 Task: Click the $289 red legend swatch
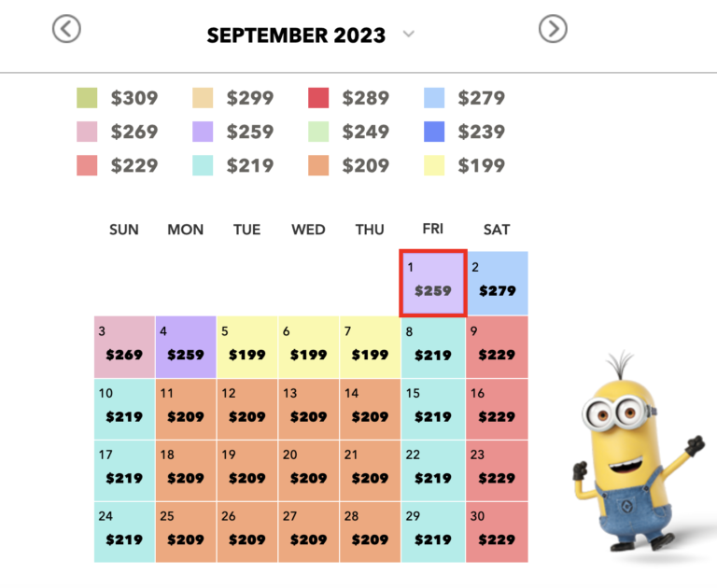click(x=318, y=98)
